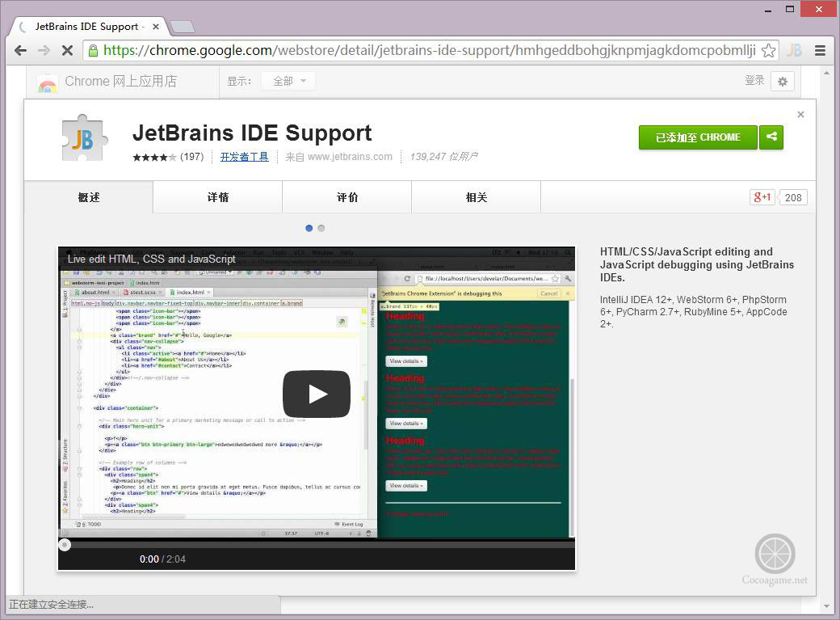Screen dimensions: 840x620
Task: Play the Live edit video
Action: 317,394
